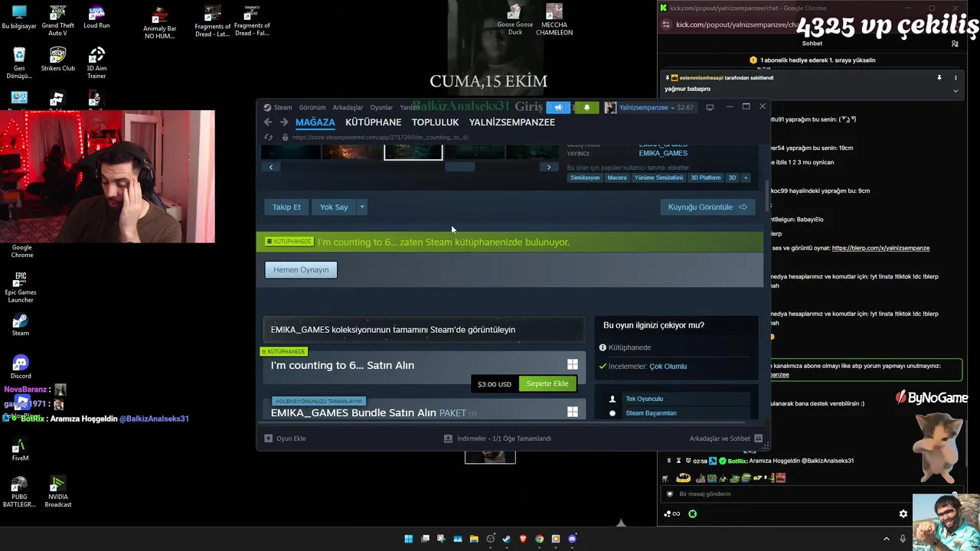Select the Simülasyon tag
This screenshot has height=551, width=980.
pos(585,178)
